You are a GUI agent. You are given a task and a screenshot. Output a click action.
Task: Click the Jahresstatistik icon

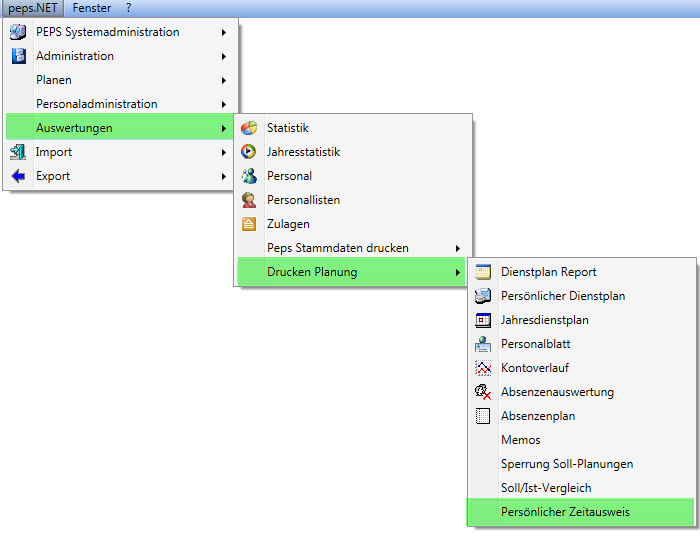point(249,152)
